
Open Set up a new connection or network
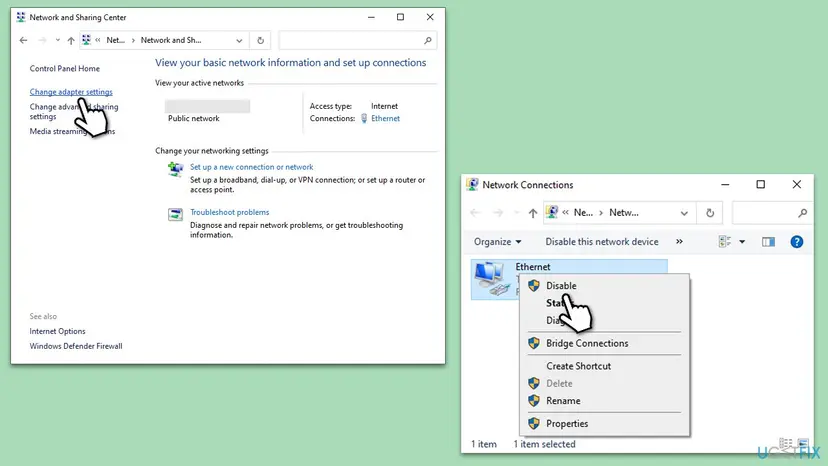[x=251, y=167]
